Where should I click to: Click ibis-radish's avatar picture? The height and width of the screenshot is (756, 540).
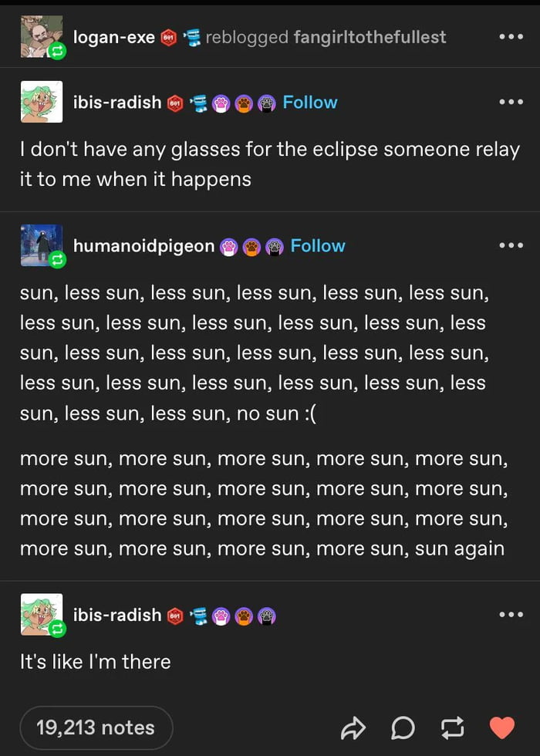42,101
